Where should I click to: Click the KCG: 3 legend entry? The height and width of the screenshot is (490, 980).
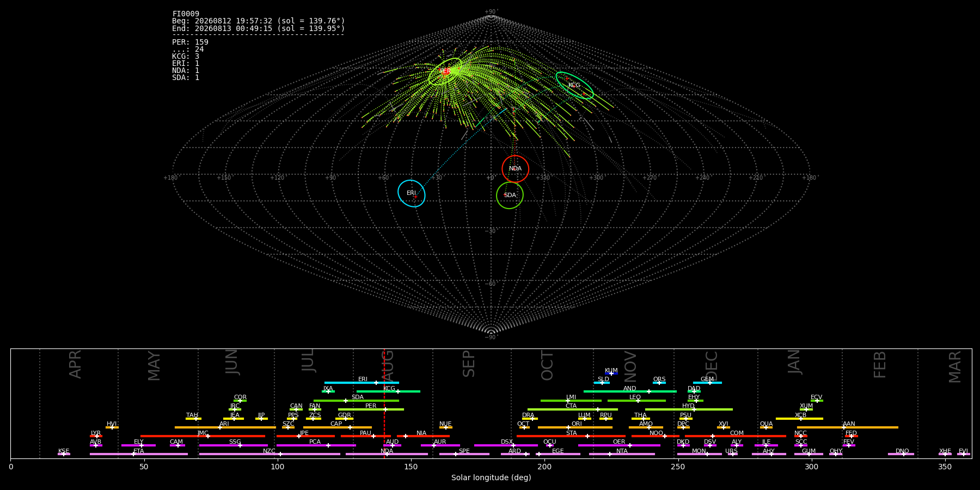coord(186,56)
